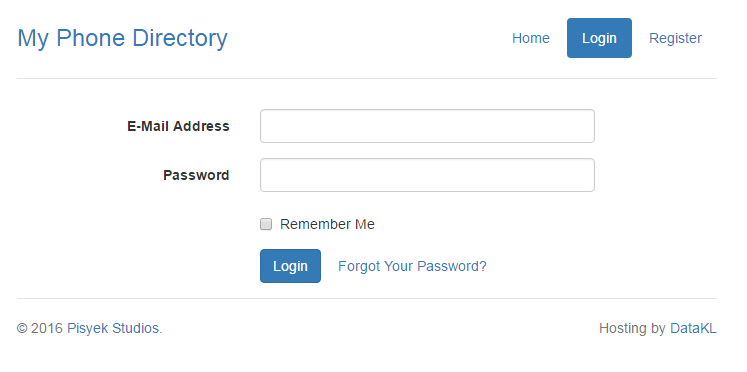The height and width of the screenshot is (372, 747).
Task: Click the divider line above the footer
Action: pyautogui.click(x=367, y=299)
